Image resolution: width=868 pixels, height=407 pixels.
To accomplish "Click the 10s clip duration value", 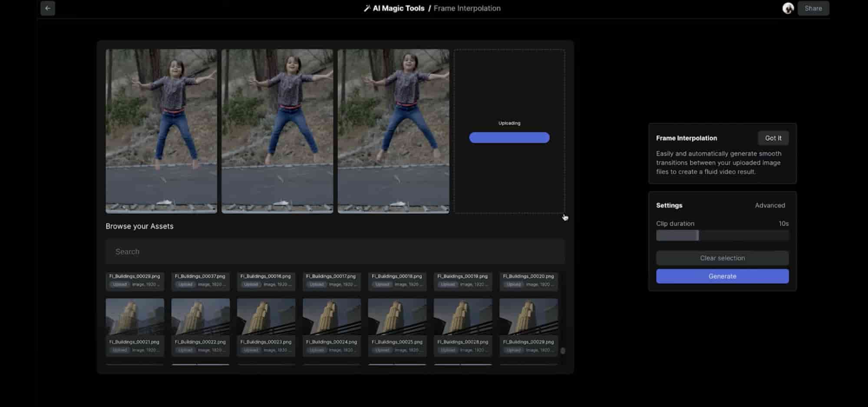I will click(x=783, y=224).
